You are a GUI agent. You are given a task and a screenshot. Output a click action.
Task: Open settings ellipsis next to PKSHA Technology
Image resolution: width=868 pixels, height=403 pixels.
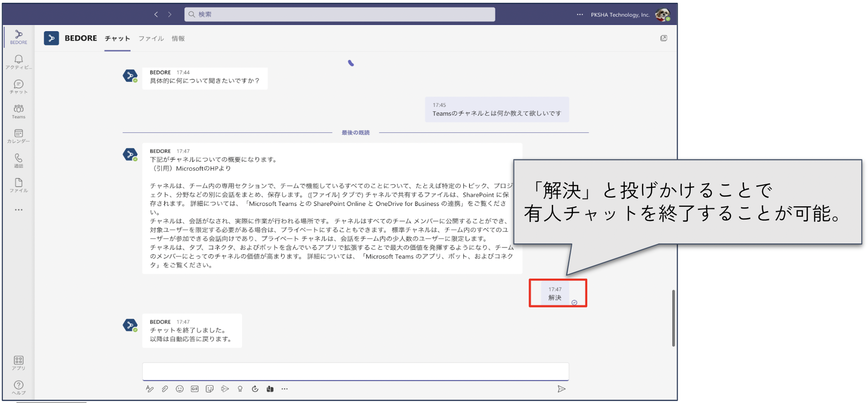click(x=579, y=15)
